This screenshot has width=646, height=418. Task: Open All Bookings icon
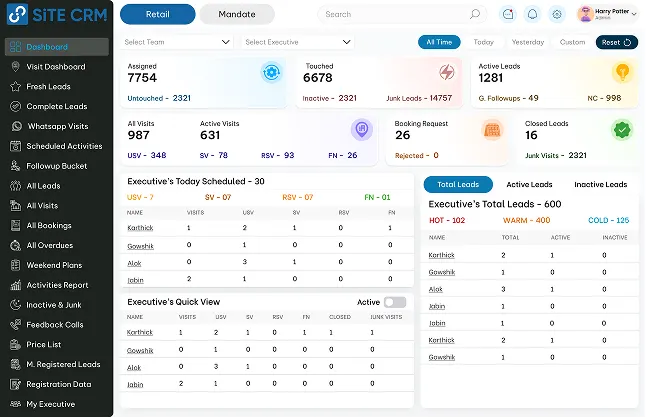point(15,225)
